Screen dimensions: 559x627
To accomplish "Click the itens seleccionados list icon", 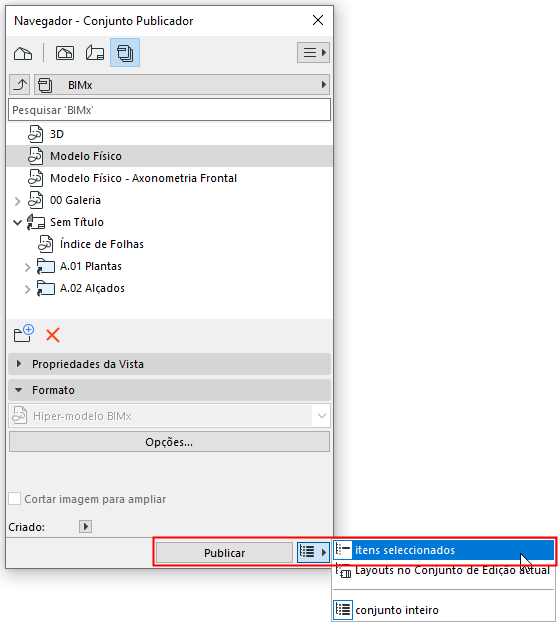I will (343, 550).
